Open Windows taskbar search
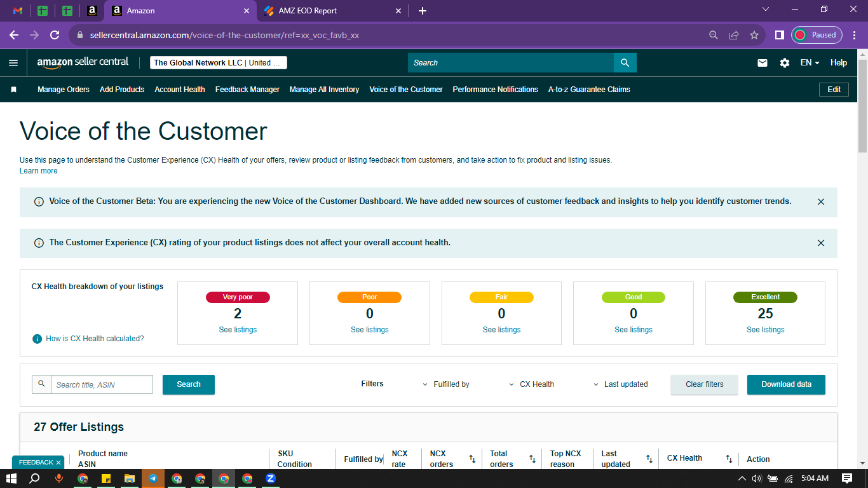The width and height of the screenshot is (868, 488). click(35, 478)
